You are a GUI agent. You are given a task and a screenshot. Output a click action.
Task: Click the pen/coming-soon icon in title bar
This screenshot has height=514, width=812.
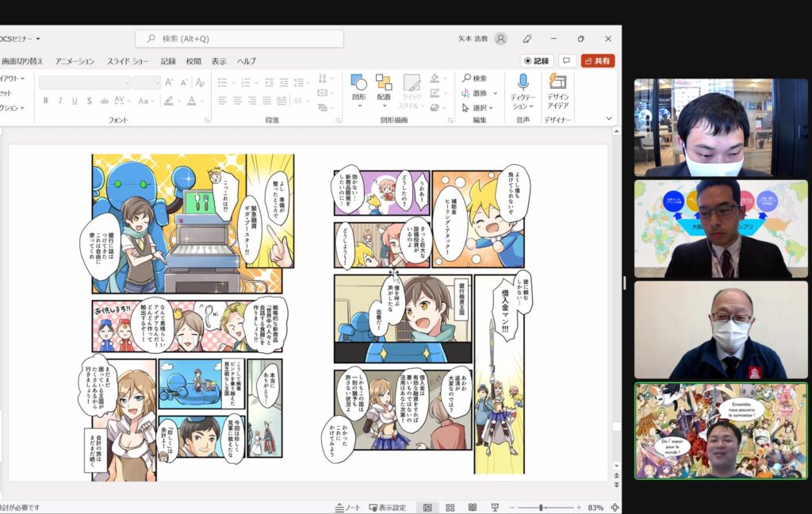click(x=527, y=39)
